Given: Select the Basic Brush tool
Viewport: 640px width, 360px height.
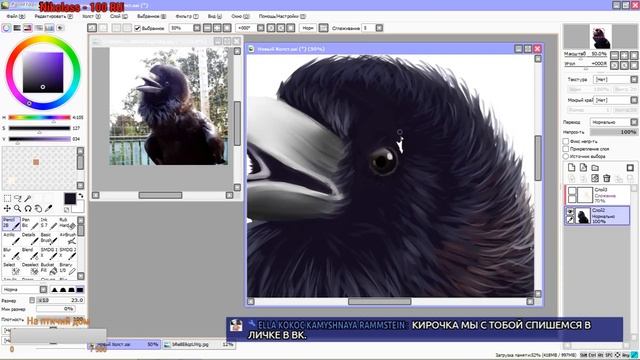Looking at the screenshot, I should pos(49,238).
